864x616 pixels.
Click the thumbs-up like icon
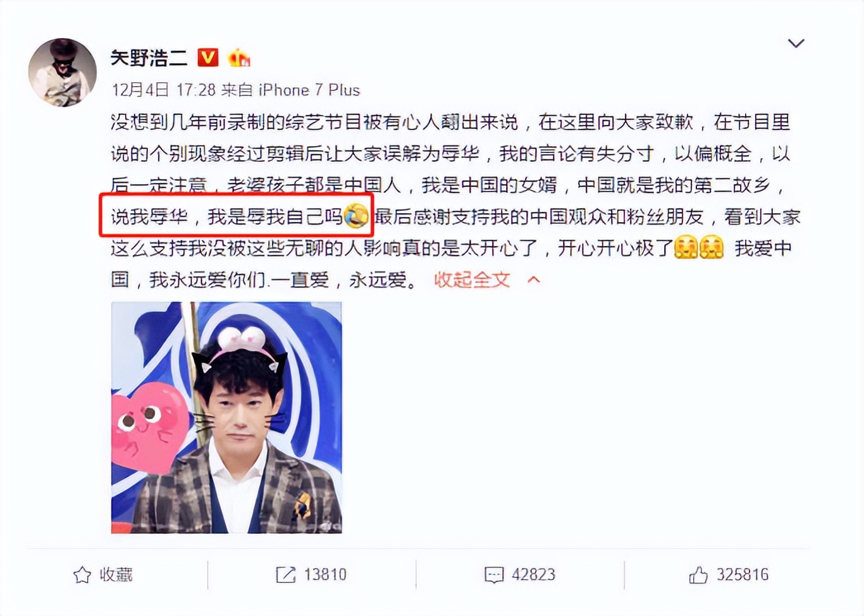tap(698, 575)
